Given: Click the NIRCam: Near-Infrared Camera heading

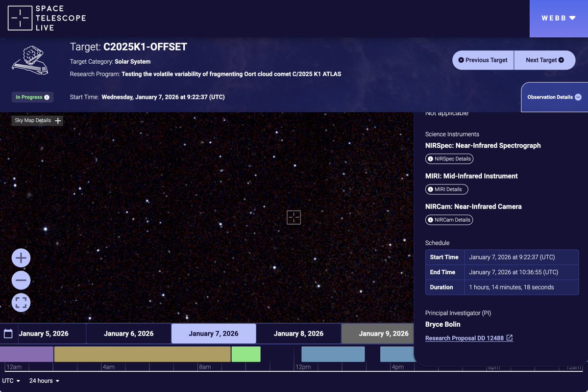Looking at the screenshot, I should pyautogui.click(x=473, y=207).
